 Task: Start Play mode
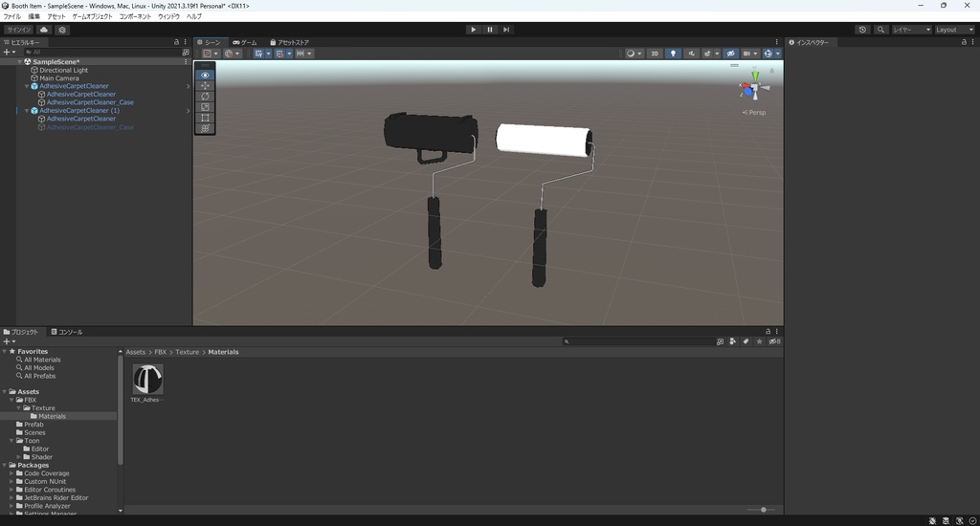(x=473, y=30)
